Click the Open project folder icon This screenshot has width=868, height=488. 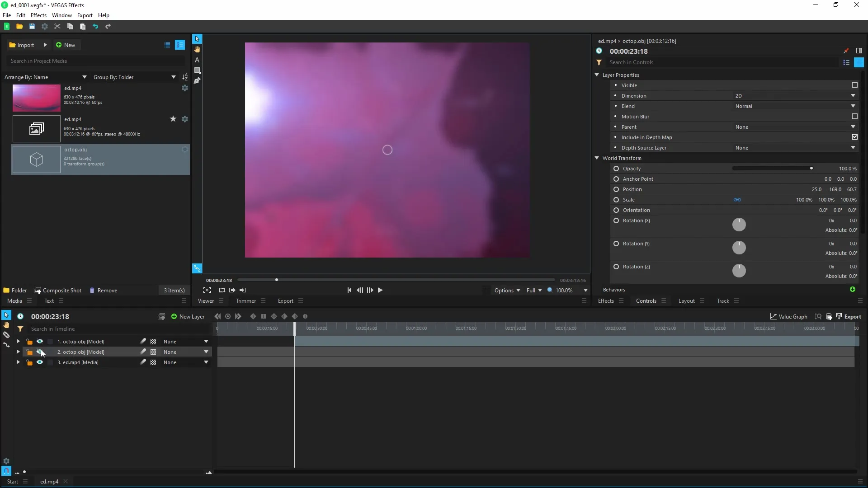pyautogui.click(x=19, y=27)
